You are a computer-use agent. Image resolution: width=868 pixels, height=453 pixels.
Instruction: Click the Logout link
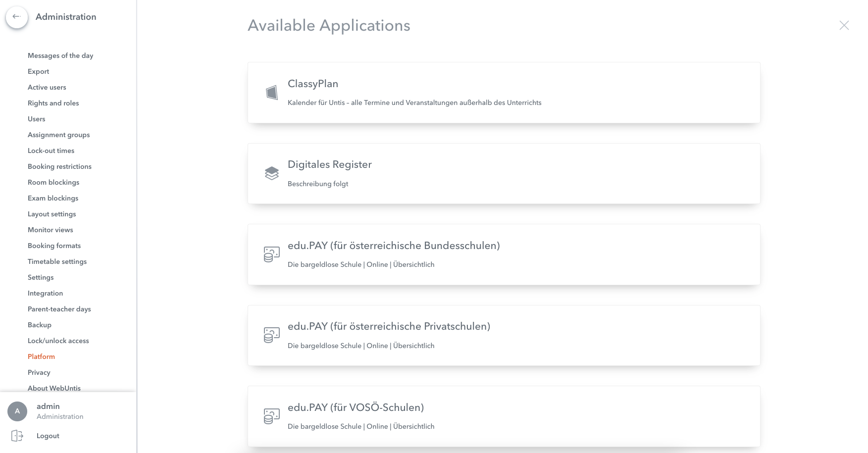pos(48,436)
